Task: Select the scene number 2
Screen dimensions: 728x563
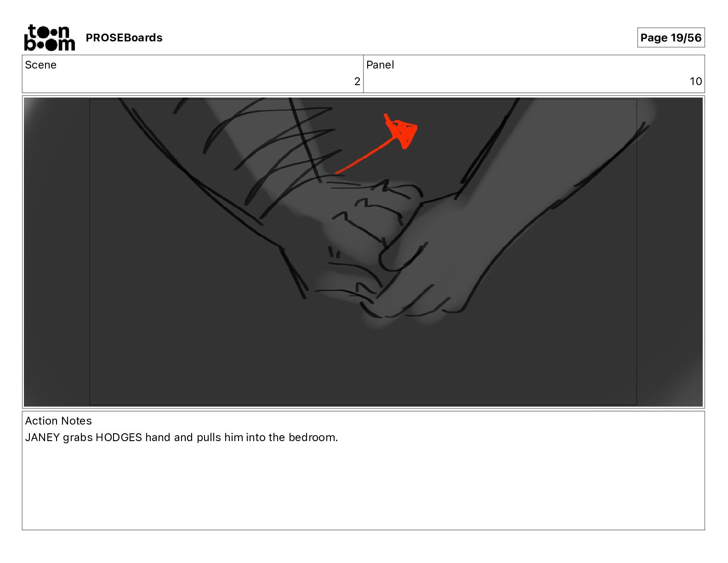Action: (357, 81)
